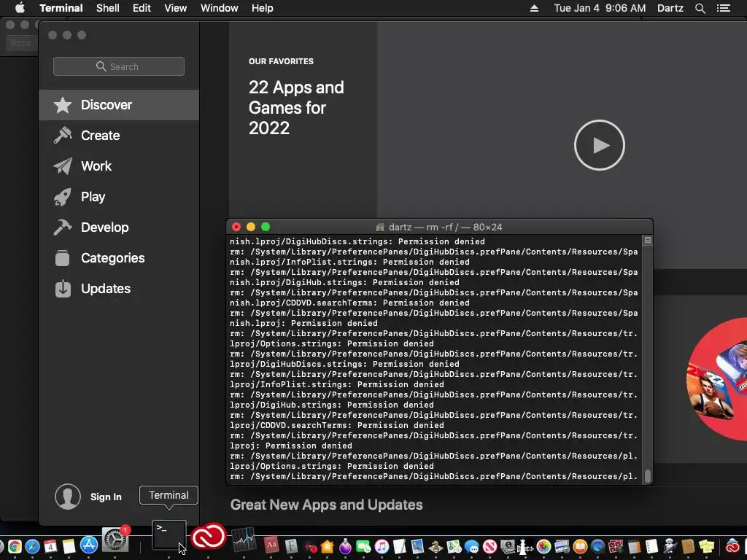
Task: Open System Preferences from the Dock
Action: pyautogui.click(x=115, y=540)
